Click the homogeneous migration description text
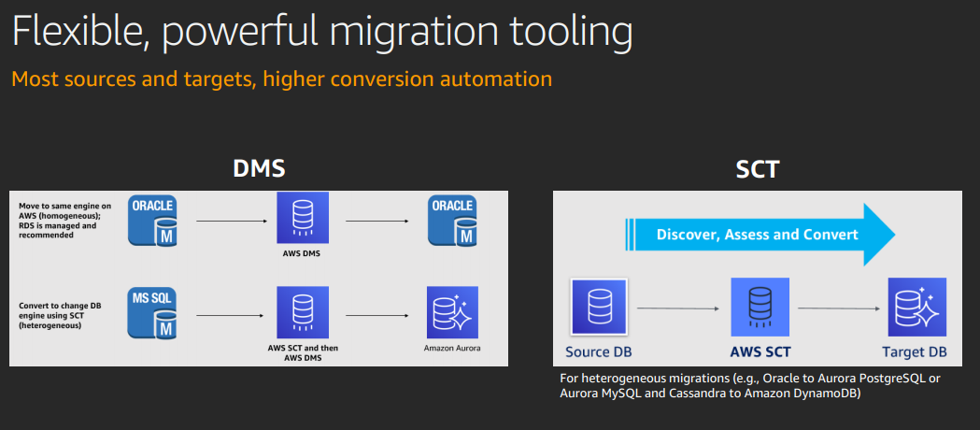The width and height of the screenshot is (980, 430). point(64,221)
